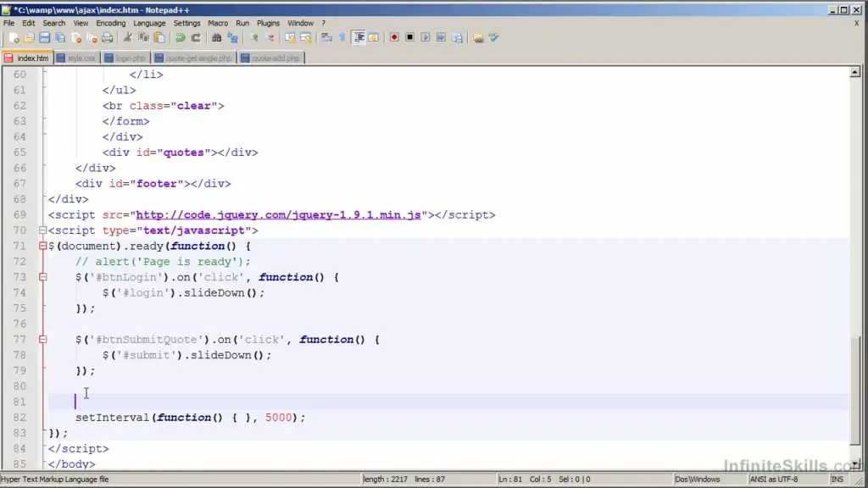Click the vertical scrollbar up arrow
The height and width of the screenshot is (488, 868).
click(854, 73)
